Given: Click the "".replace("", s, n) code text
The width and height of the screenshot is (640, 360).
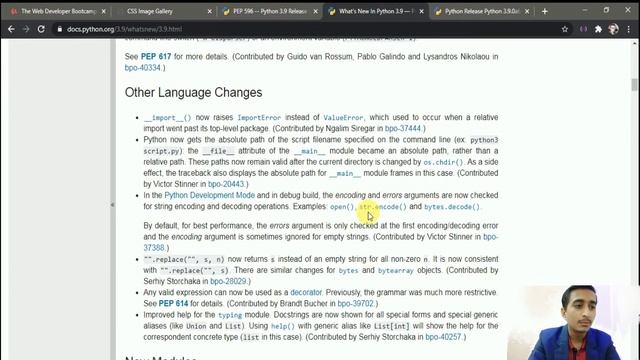Looking at the screenshot, I should [x=184, y=259].
